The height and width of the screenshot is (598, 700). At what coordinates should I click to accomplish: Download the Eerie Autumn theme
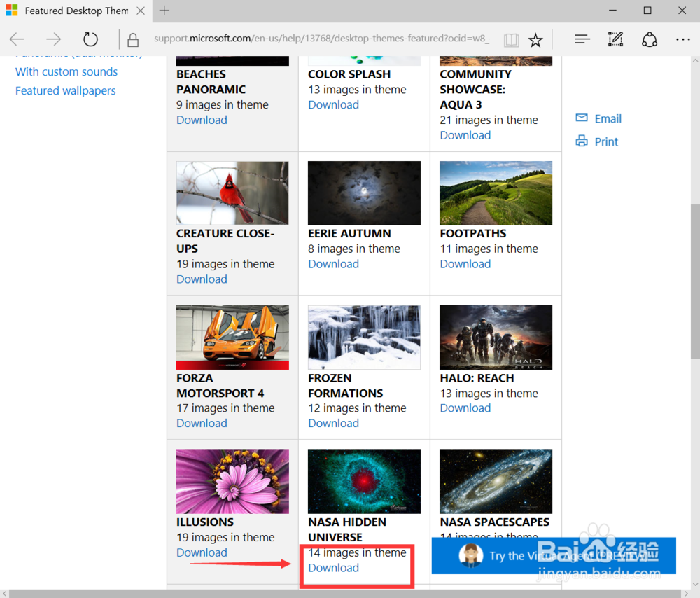(333, 264)
